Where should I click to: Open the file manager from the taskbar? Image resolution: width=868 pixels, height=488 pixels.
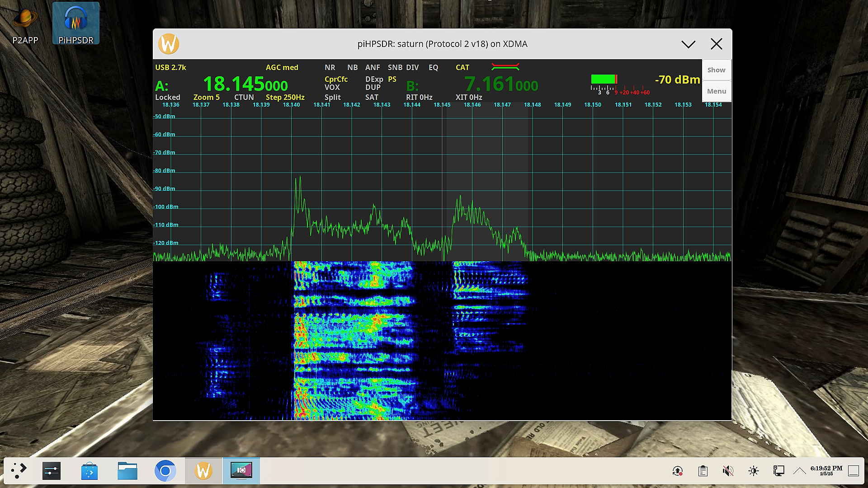click(127, 471)
